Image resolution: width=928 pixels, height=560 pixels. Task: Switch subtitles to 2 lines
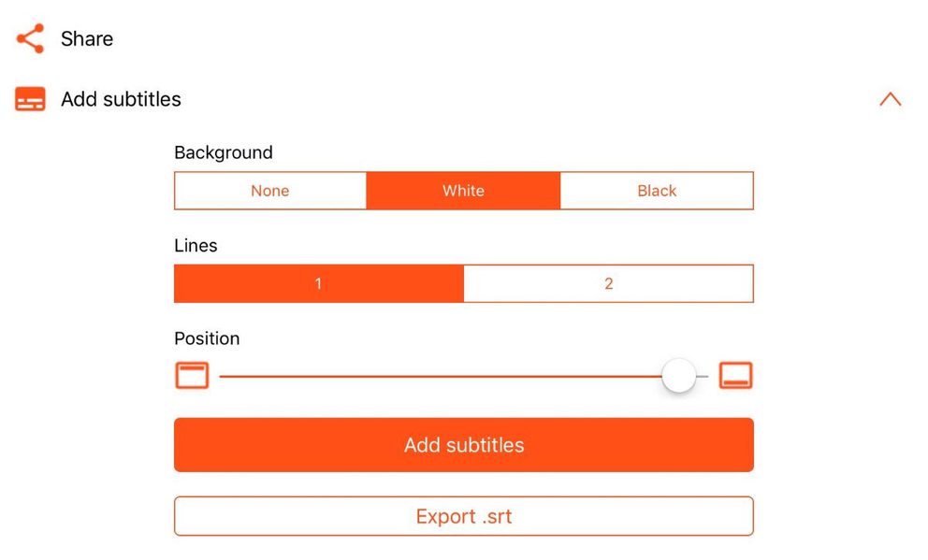(x=608, y=283)
